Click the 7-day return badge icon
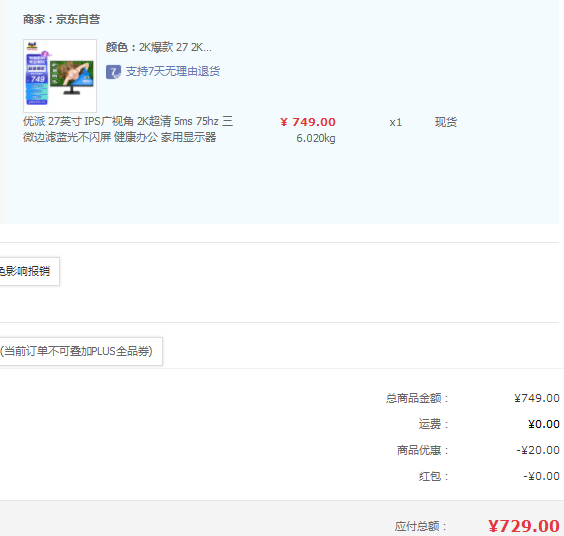This screenshot has height=536, width=564. tap(113, 72)
